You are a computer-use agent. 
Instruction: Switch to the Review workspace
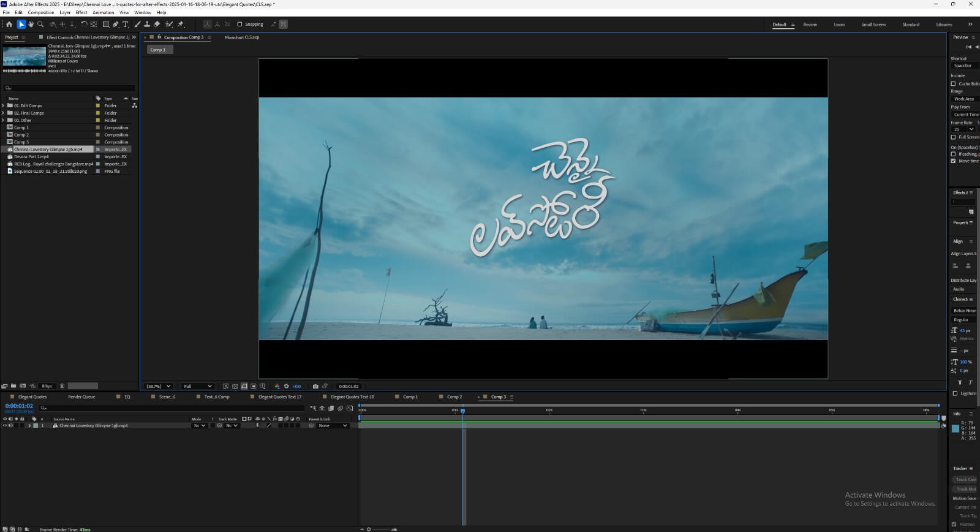[810, 25]
